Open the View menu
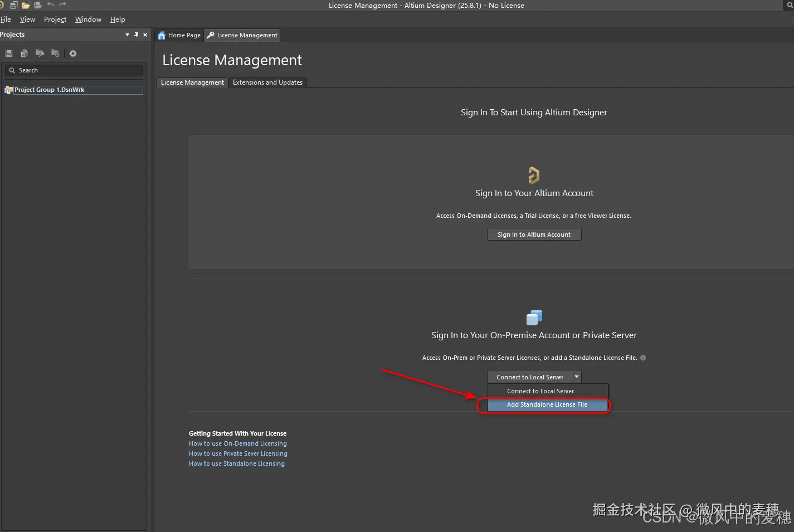Screen dimensions: 794x532 pyautogui.click(x=27, y=19)
